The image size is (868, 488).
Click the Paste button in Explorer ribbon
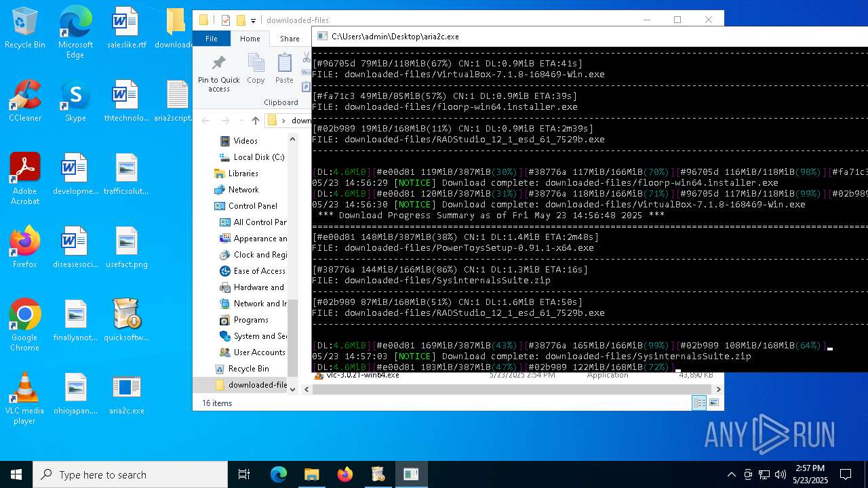click(x=284, y=69)
